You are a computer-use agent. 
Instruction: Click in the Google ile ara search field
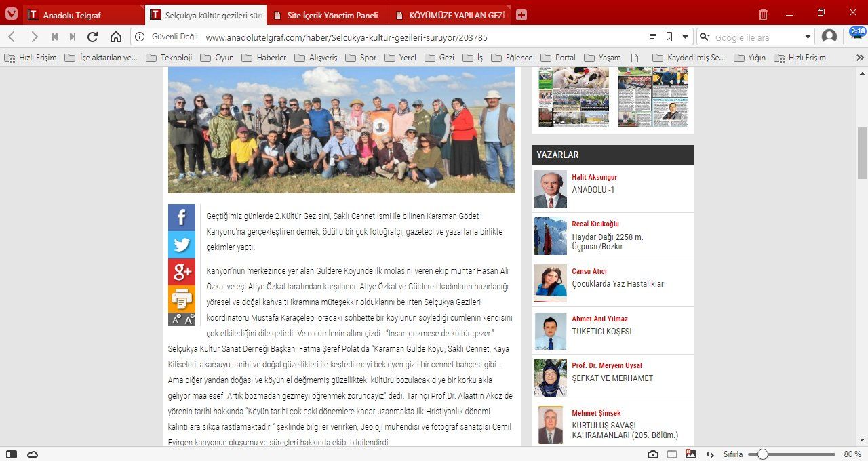click(757, 37)
